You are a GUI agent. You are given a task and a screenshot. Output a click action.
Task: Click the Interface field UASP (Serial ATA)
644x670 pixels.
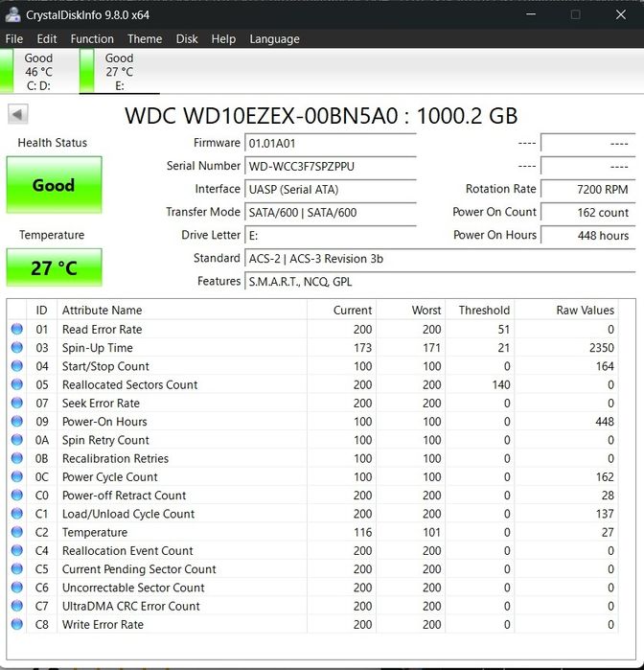pyautogui.click(x=331, y=189)
